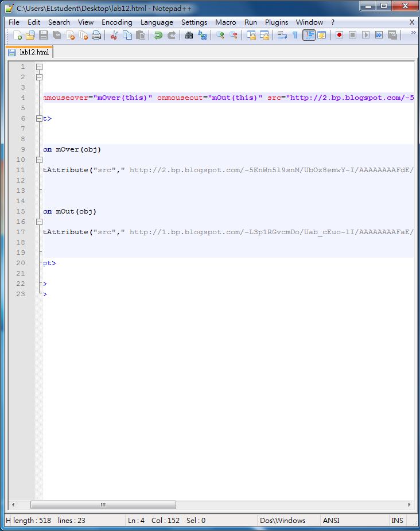Open the Settings menu
Viewport: 420px width, 531px height.
tap(194, 22)
